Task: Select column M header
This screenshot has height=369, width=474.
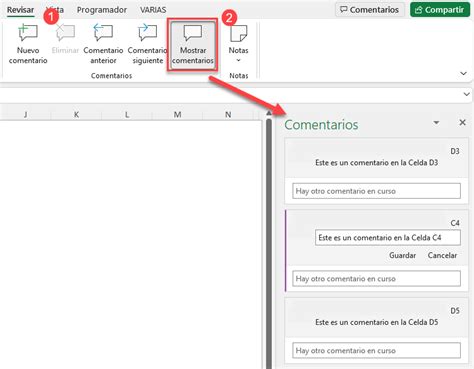Action: click(177, 115)
